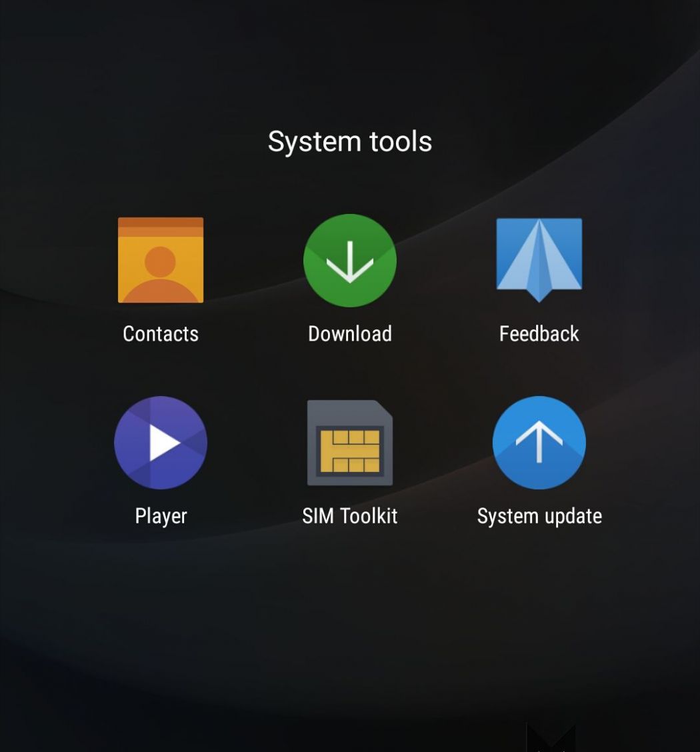Open the Contacts app icon
700x752 pixels.
click(161, 260)
